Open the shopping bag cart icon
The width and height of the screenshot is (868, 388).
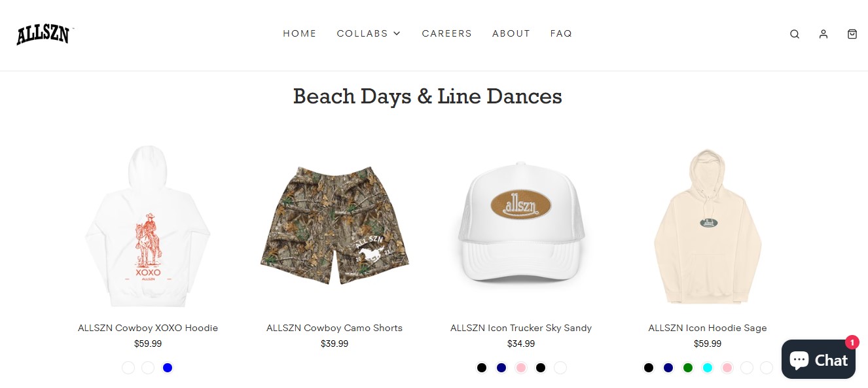(852, 34)
